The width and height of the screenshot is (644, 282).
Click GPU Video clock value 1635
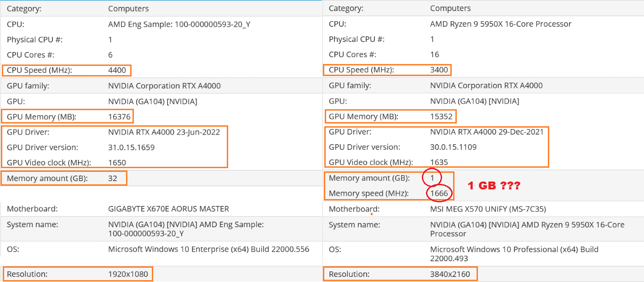click(x=439, y=162)
